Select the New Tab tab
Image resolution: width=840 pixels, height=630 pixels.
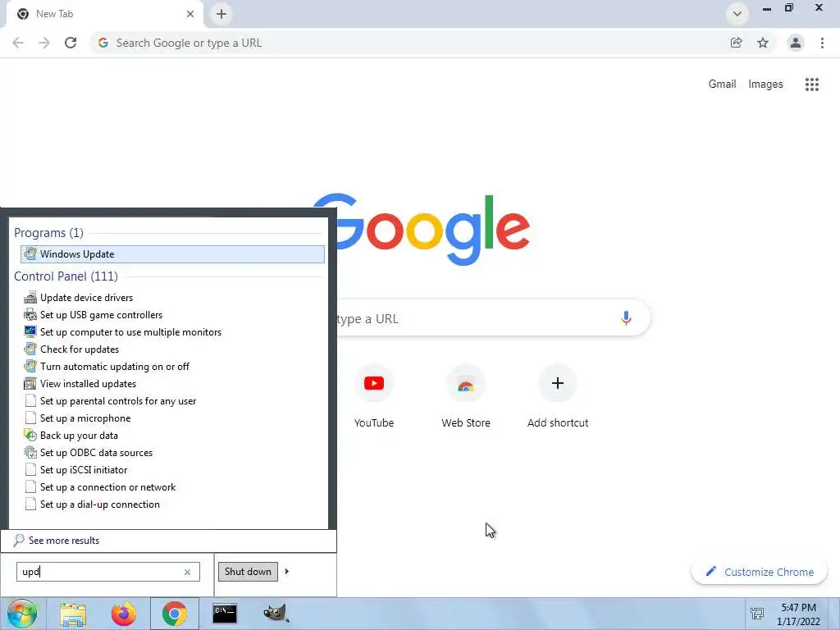click(104, 14)
